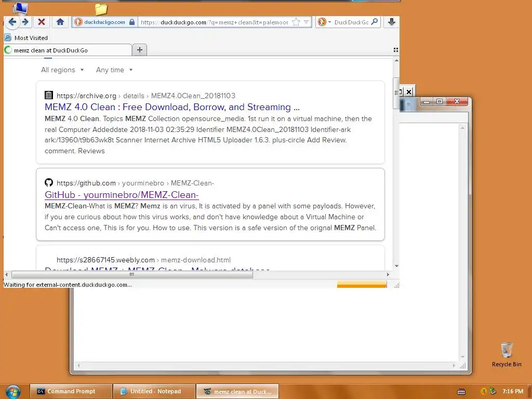
Task: Click the browser vertical scrollbar up arrow
Action: click(x=396, y=60)
